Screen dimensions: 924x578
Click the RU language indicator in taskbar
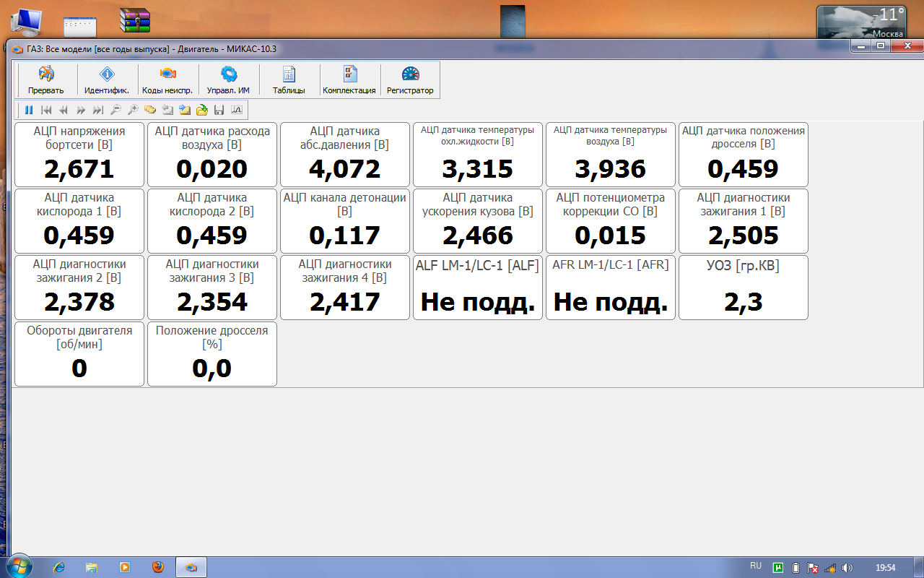pyautogui.click(x=756, y=566)
